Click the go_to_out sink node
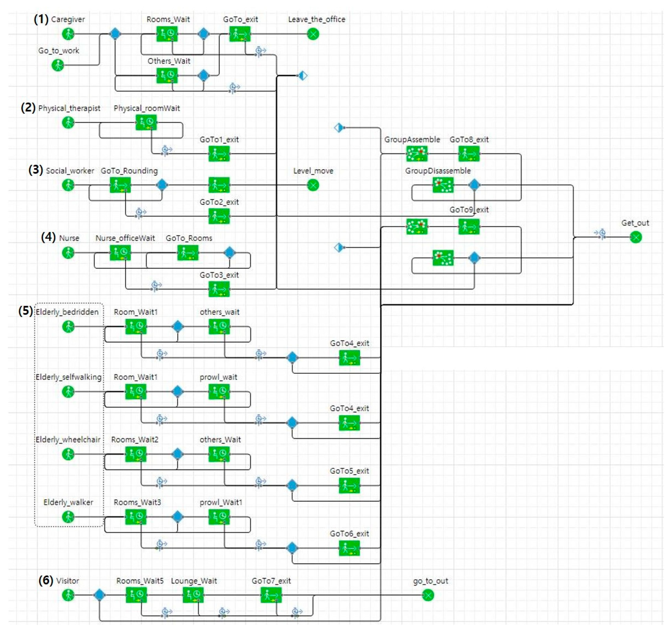The image size is (672, 635). (x=428, y=595)
